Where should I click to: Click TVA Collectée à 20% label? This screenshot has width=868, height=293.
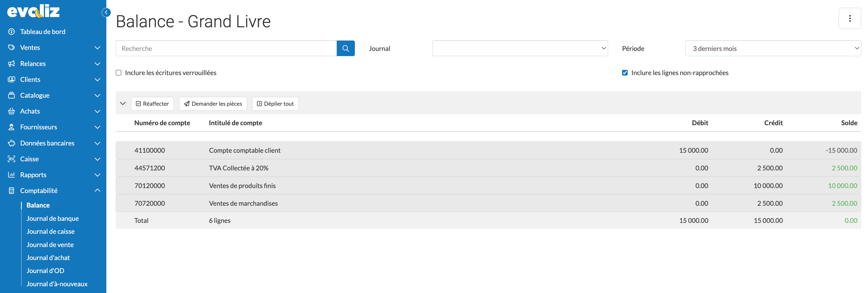click(x=239, y=168)
